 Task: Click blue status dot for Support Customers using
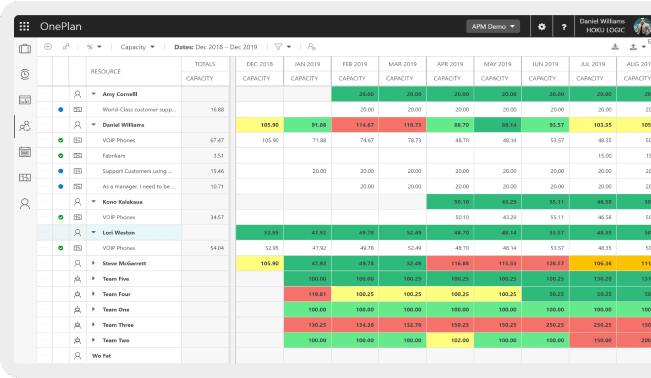(61, 171)
